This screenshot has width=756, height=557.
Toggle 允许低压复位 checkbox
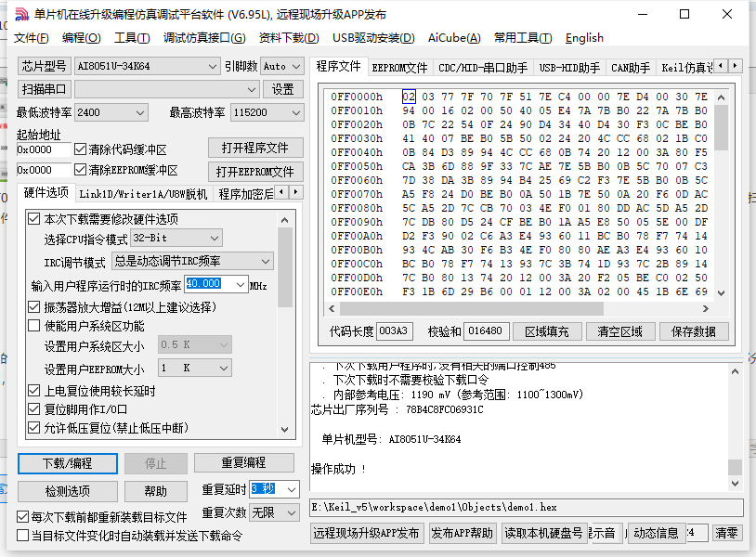[x=33, y=427]
